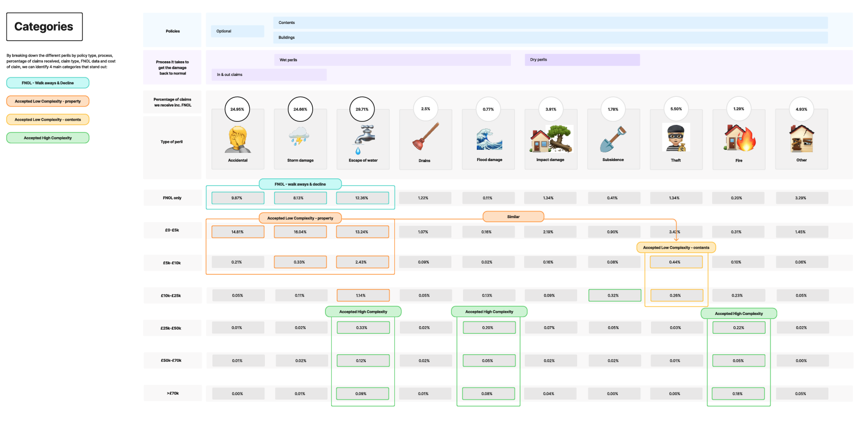Click the Buildings policy bar
The width and height of the screenshot is (868, 421).
(551, 38)
